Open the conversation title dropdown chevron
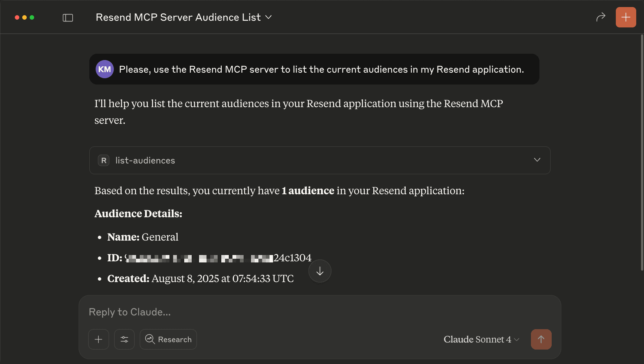 [269, 17]
